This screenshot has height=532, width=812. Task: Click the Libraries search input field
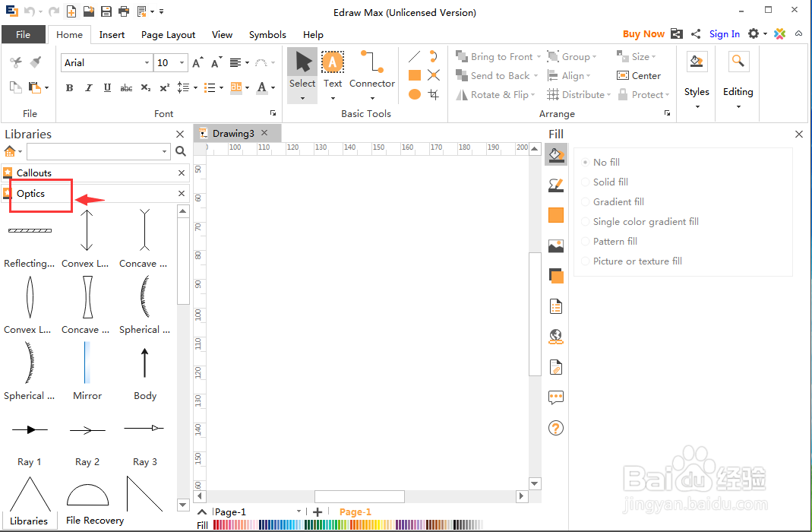pos(99,151)
